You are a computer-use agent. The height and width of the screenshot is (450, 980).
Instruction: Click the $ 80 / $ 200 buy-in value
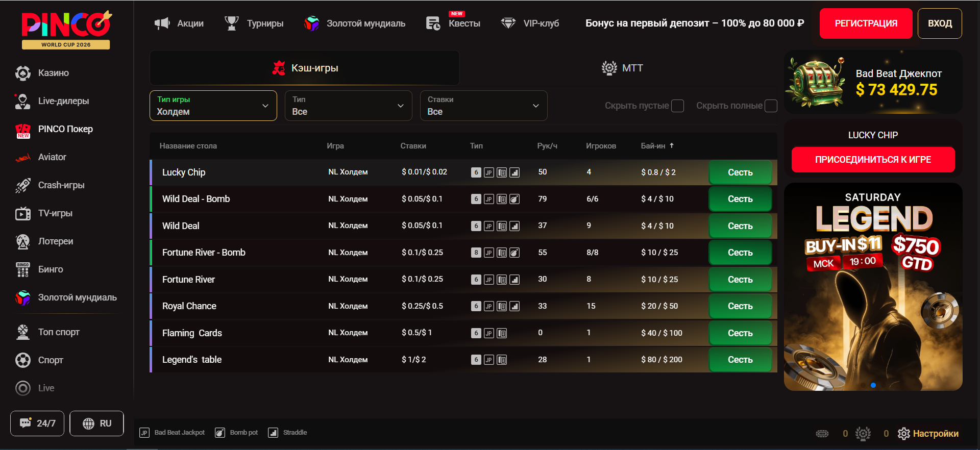click(x=661, y=360)
